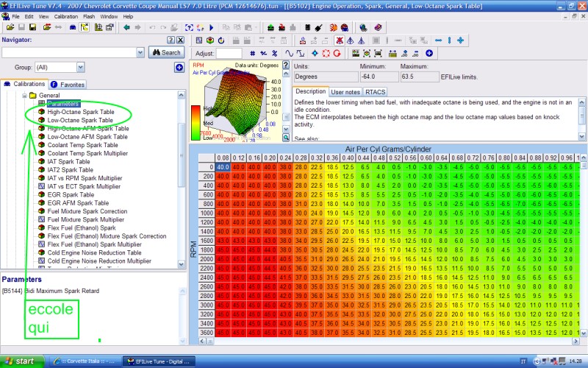Screen dimensions: 588x368
Task: Select EGR Spark Table tree item
Action: (x=71, y=194)
